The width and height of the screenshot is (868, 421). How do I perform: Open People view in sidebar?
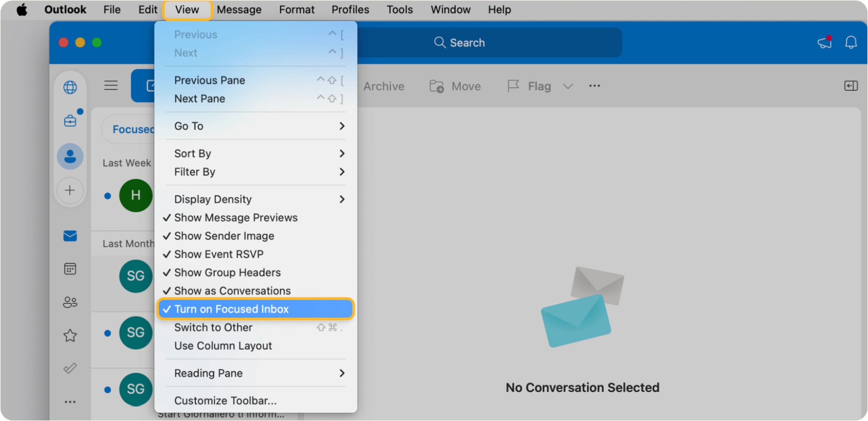coord(70,302)
